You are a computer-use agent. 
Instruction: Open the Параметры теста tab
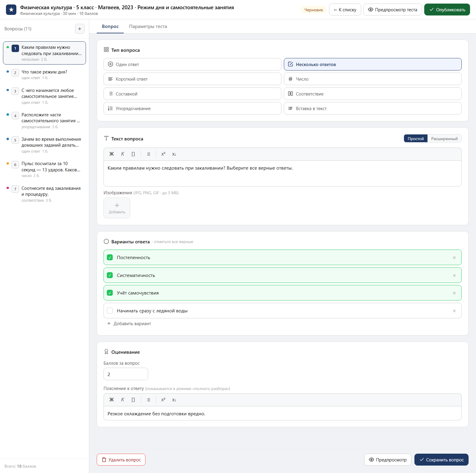click(x=148, y=26)
